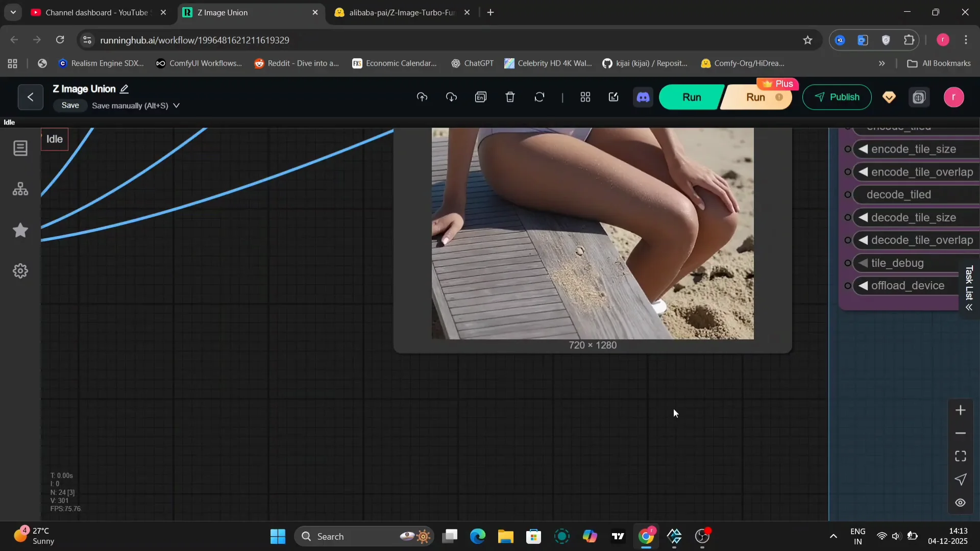Click the refresh icon in workflow toolbar
980x551 pixels.
pos(540,97)
